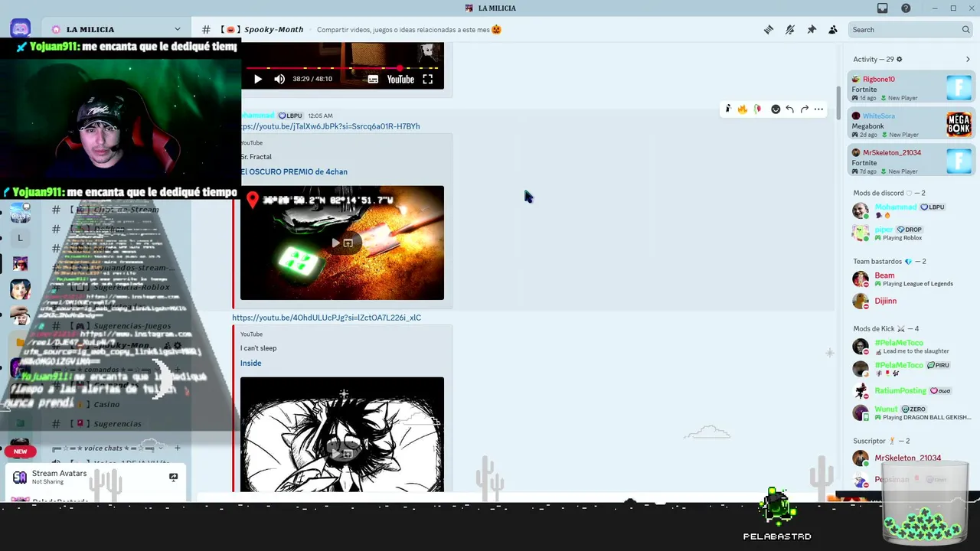The image size is (980, 551).
Task: Open the Comandos-stream channel
Action: click(x=115, y=268)
